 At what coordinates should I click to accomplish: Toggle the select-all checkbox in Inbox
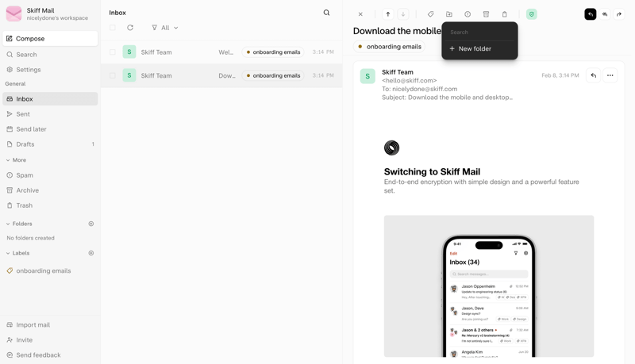[x=113, y=28]
